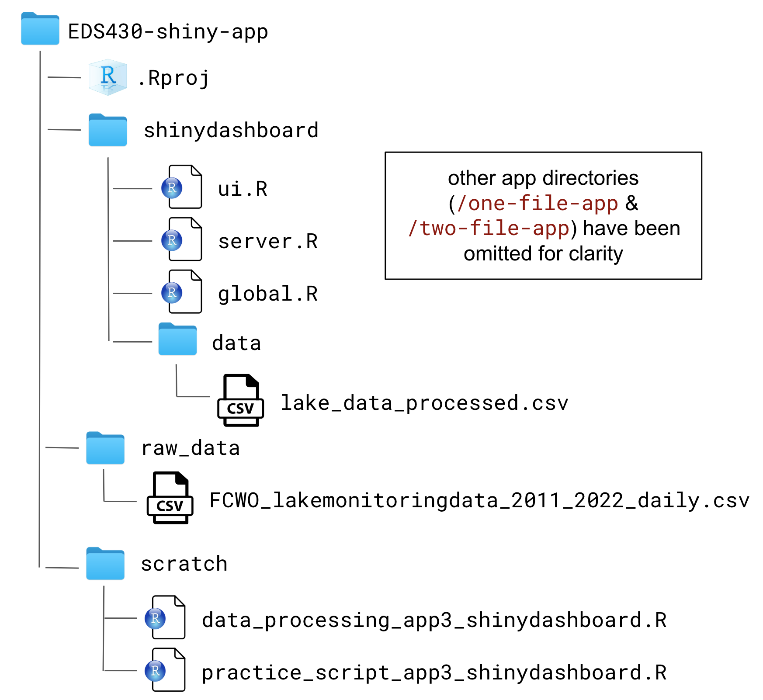Click the shinydashboard folder label
Image resolution: width=763 pixels, height=700 pixels.
(231, 130)
